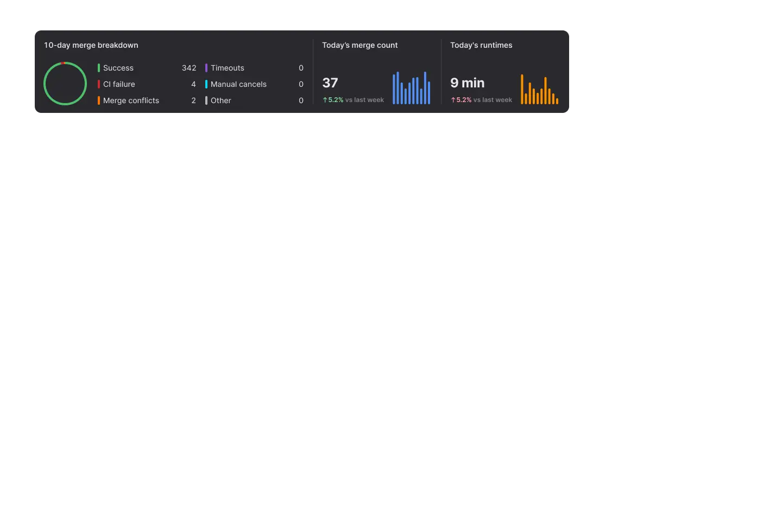Screen dimensions: 782x532
Task: Select the Manual cancels legend entry
Action: click(x=238, y=84)
